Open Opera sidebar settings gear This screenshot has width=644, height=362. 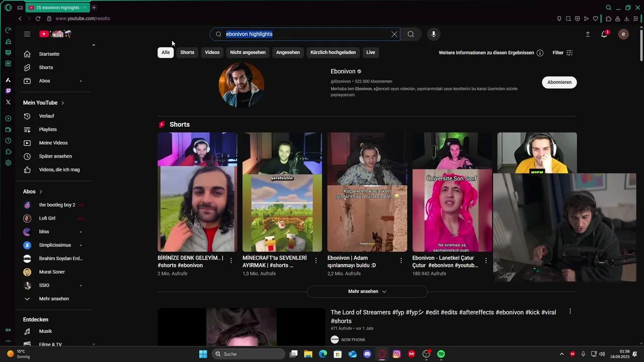(8, 163)
